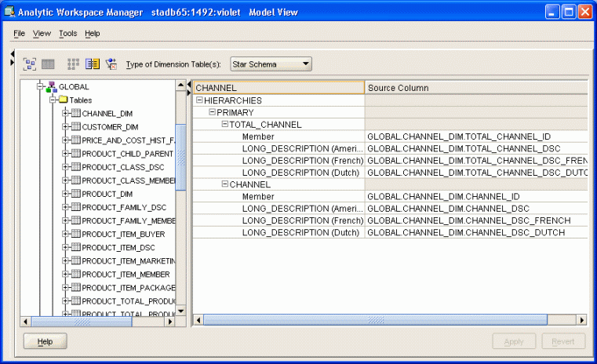Collapse the PRIMARY hierarchy node
Image resolution: width=597 pixels, height=364 pixels.
212,113
